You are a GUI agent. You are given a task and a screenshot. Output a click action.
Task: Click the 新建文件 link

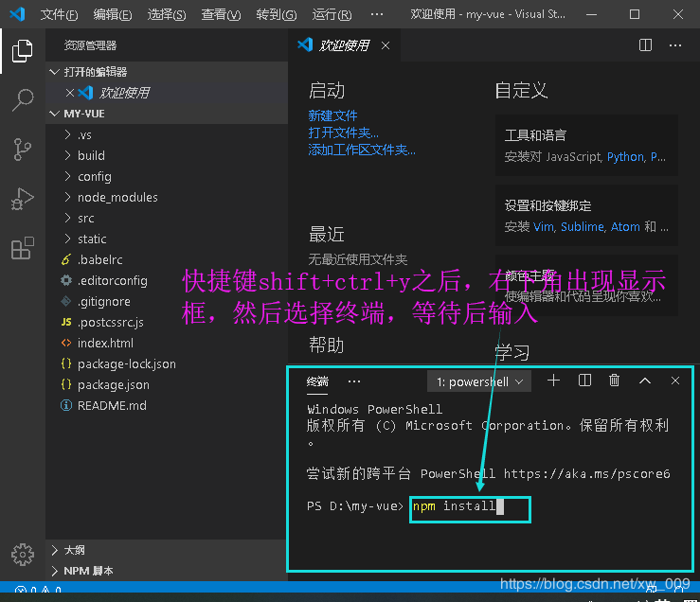point(332,116)
